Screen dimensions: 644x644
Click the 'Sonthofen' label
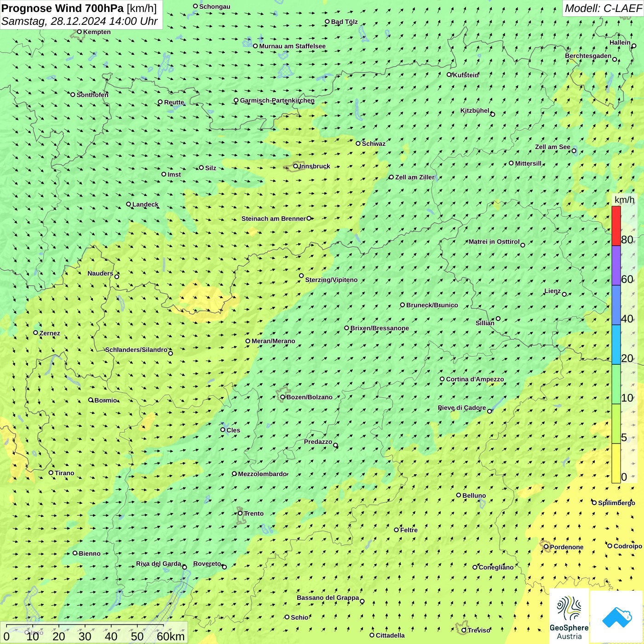click(x=92, y=95)
